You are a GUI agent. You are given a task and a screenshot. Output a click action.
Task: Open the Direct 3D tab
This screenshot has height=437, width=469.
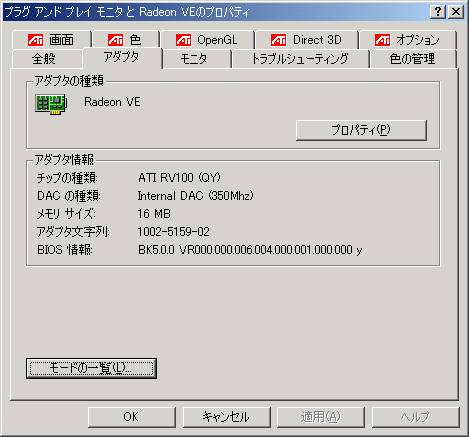(306, 40)
